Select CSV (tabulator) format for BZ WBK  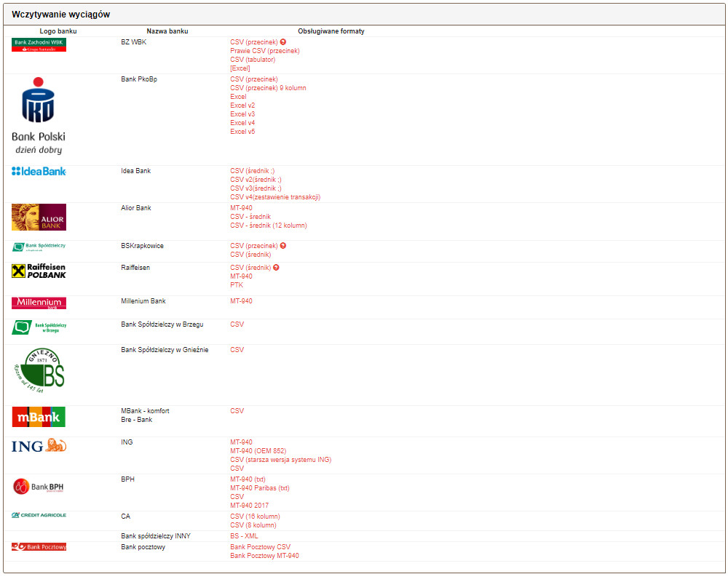[253, 60]
